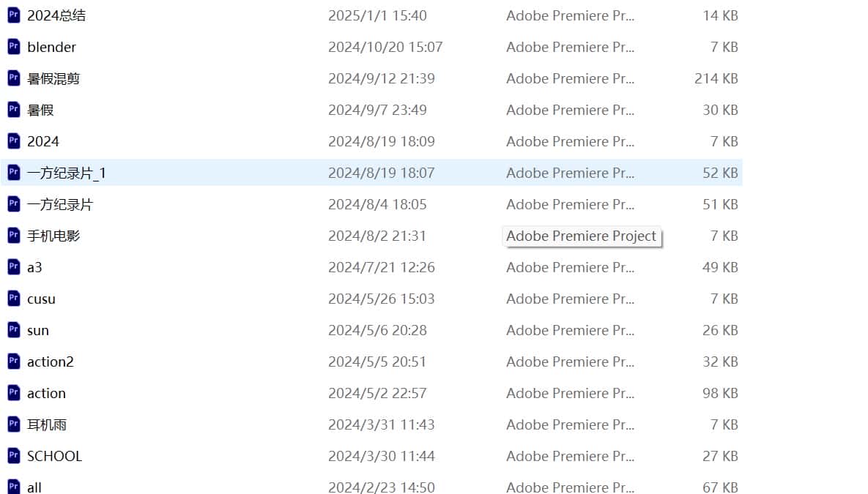Select the SCHOOL project file icon
The image size is (868, 494).
click(x=14, y=456)
